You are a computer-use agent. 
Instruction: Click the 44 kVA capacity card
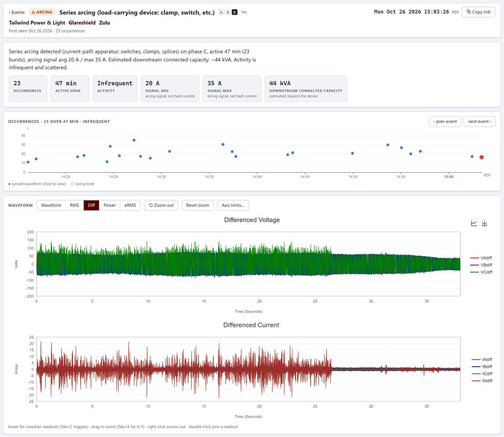306,89
